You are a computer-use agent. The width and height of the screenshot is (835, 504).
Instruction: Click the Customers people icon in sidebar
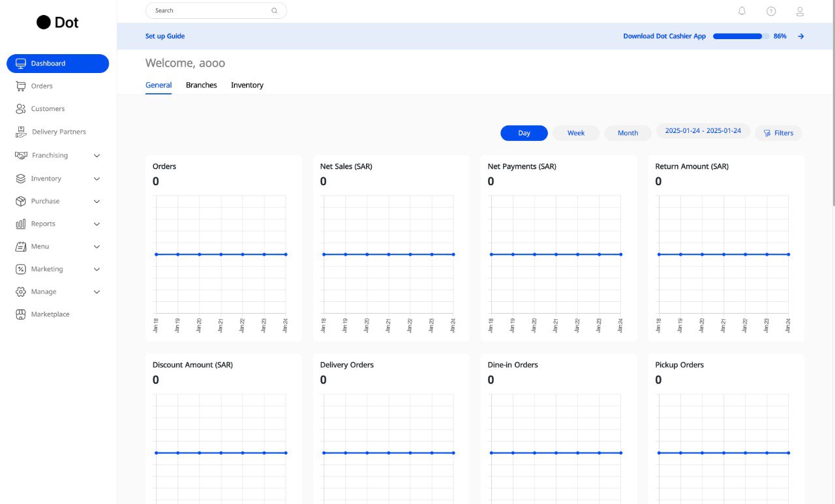tap(21, 109)
